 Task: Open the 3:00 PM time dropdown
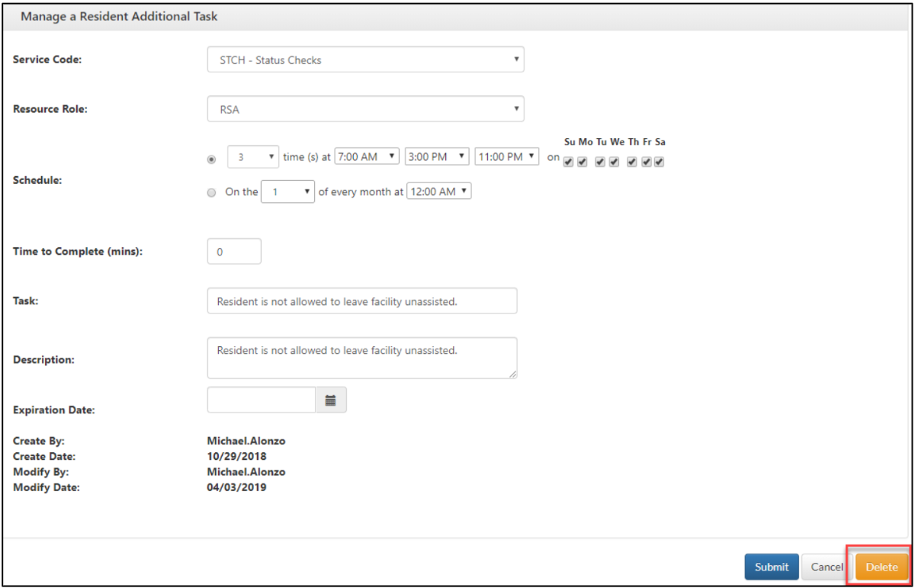(438, 156)
